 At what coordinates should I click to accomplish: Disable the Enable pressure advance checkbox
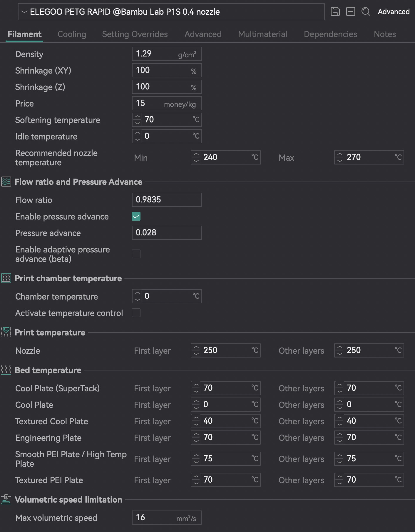(x=136, y=217)
